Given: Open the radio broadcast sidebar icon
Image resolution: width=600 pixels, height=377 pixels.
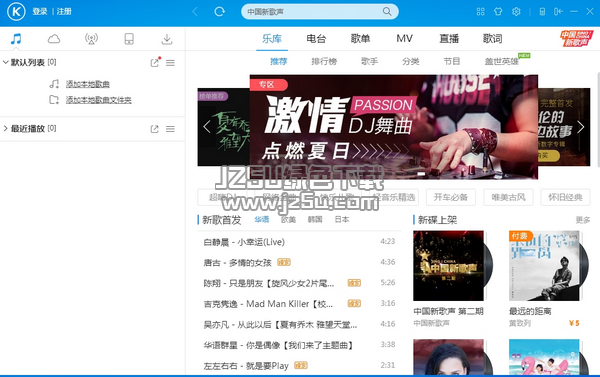Looking at the screenshot, I should point(91,39).
